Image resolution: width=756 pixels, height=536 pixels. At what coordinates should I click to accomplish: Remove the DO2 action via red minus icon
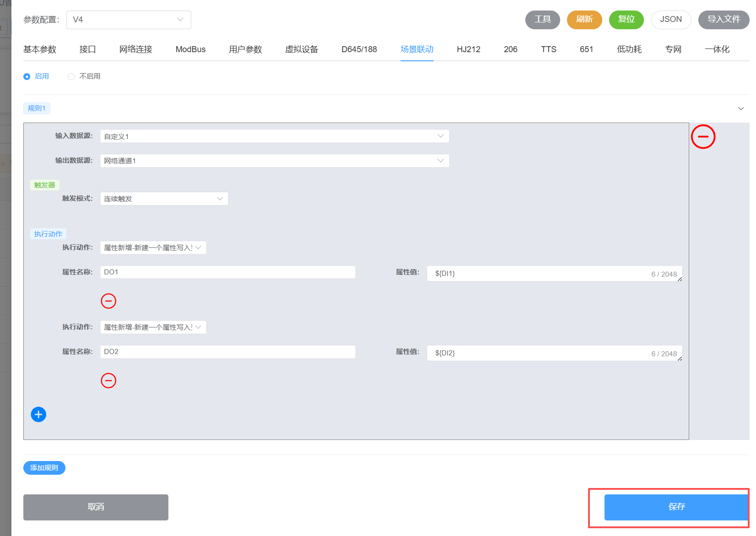pyautogui.click(x=108, y=381)
